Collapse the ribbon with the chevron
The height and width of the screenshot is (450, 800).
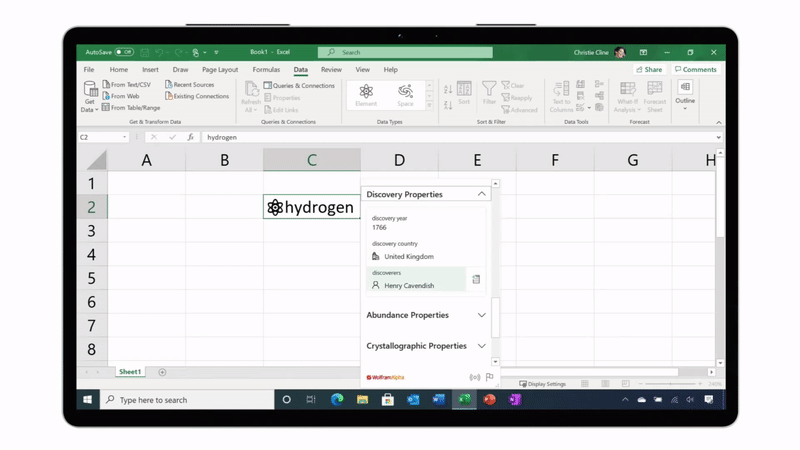(718, 122)
